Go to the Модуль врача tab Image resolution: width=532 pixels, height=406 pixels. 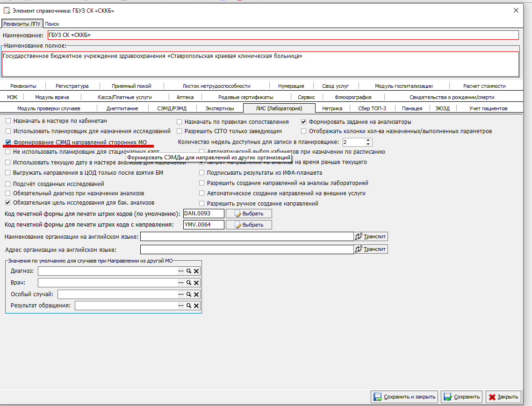click(x=52, y=97)
